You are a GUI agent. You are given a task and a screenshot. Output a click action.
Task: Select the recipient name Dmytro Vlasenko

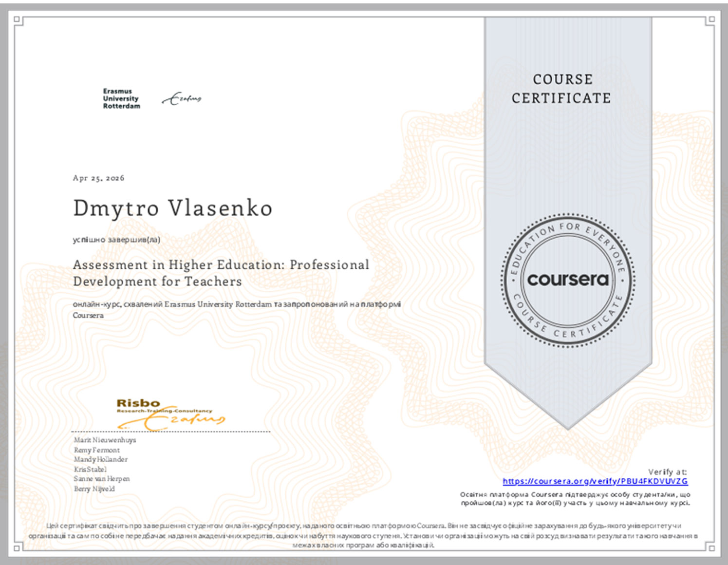coord(172,208)
